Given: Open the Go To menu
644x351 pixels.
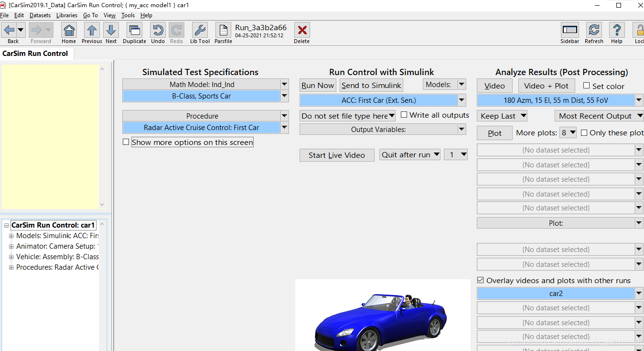Looking at the screenshot, I should [90, 15].
